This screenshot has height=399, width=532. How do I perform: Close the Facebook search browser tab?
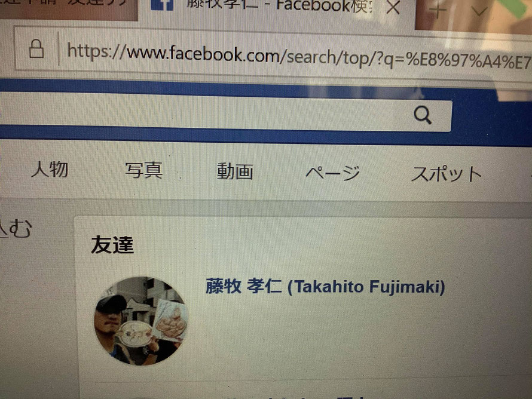393,7
